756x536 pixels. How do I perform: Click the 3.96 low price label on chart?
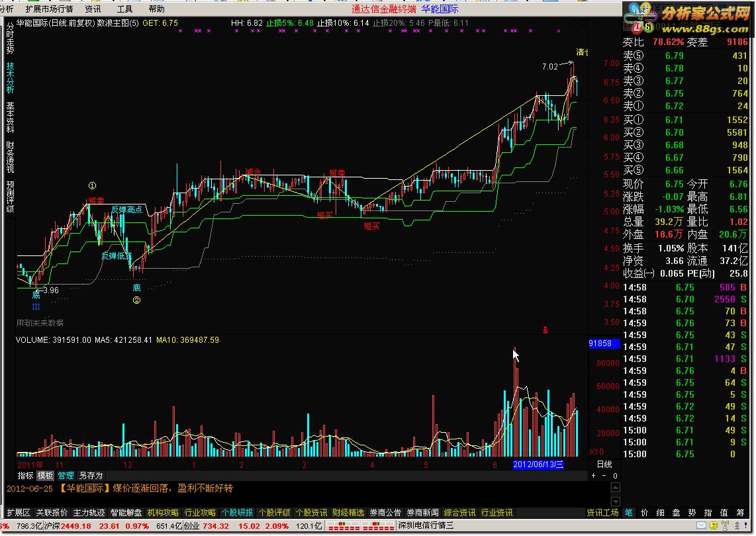[51, 290]
